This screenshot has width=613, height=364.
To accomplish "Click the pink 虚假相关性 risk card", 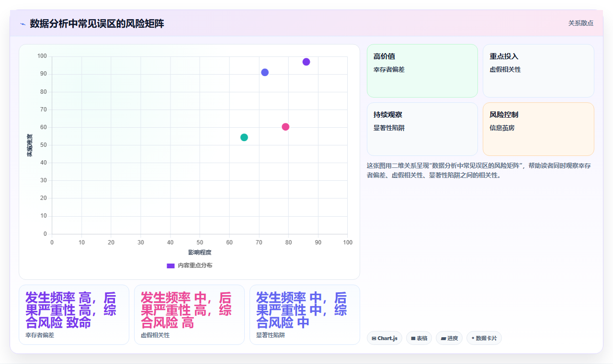I will 189,315.
